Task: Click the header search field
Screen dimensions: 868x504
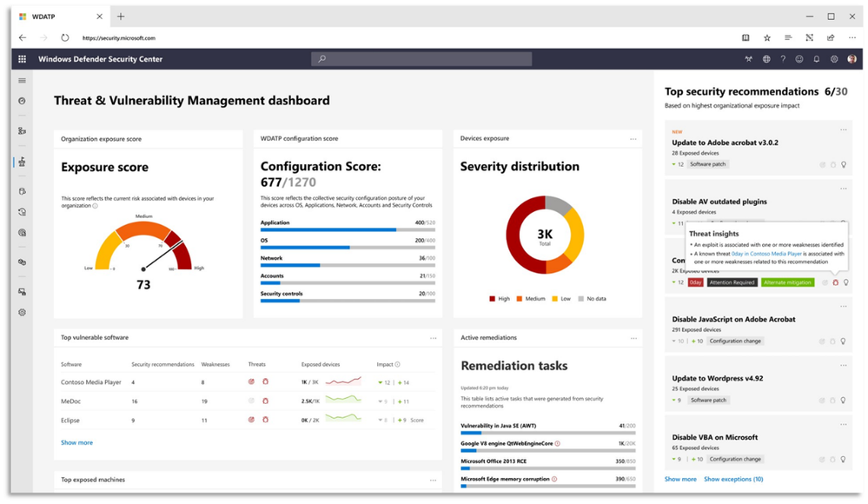Action: coord(421,59)
